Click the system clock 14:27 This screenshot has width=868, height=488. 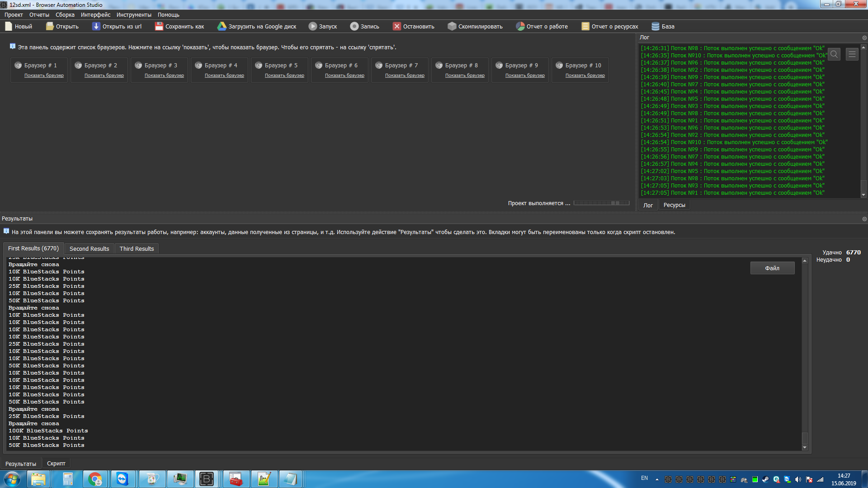[x=844, y=476]
